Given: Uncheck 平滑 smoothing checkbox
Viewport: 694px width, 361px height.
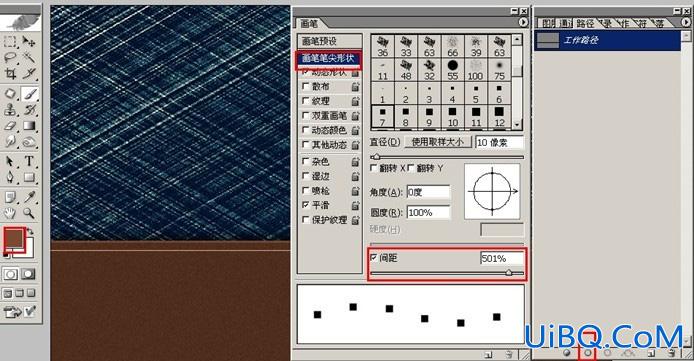Looking at the screenshot, I should pyautogui.click(x=305, y=205).
